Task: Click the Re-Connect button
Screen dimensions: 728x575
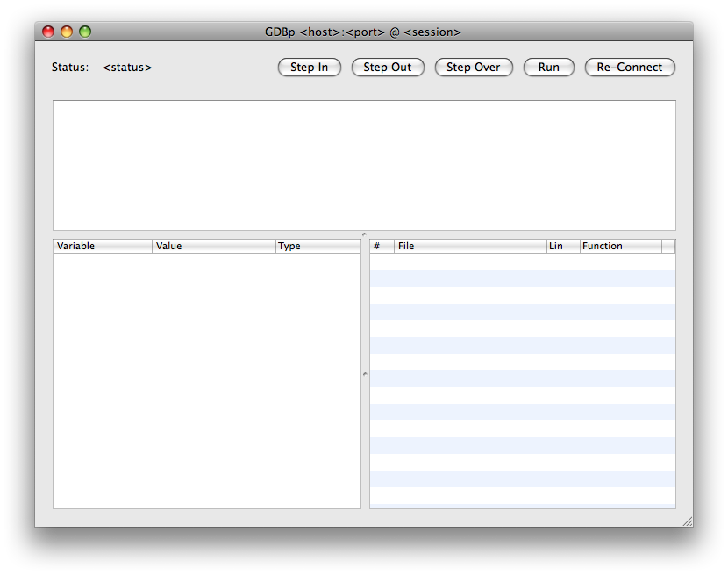Action: 630,68
